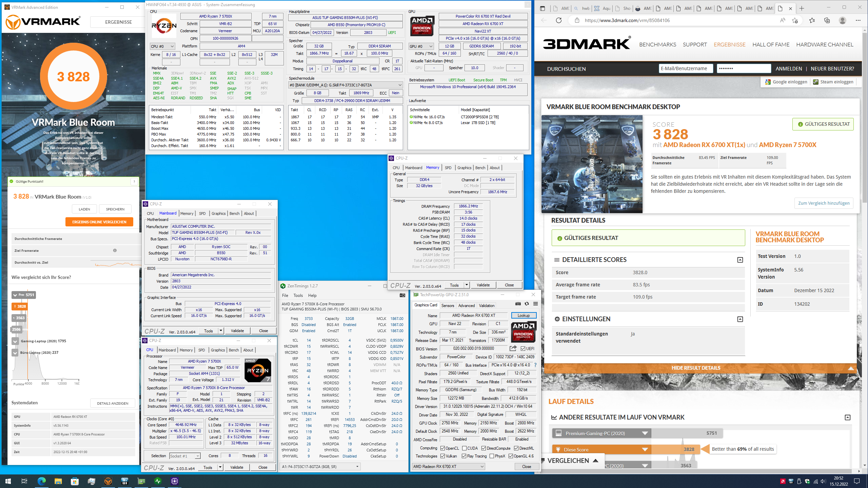Open the GPU #0 dropdown in HWiNFO

[x=421, y=46]
